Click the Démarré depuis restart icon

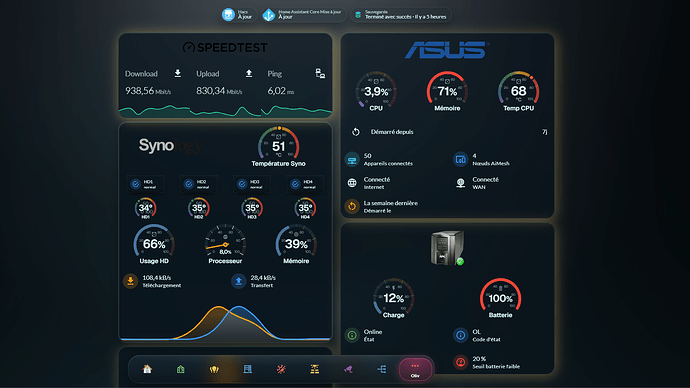pyautogui.click(x=356, y=132)
